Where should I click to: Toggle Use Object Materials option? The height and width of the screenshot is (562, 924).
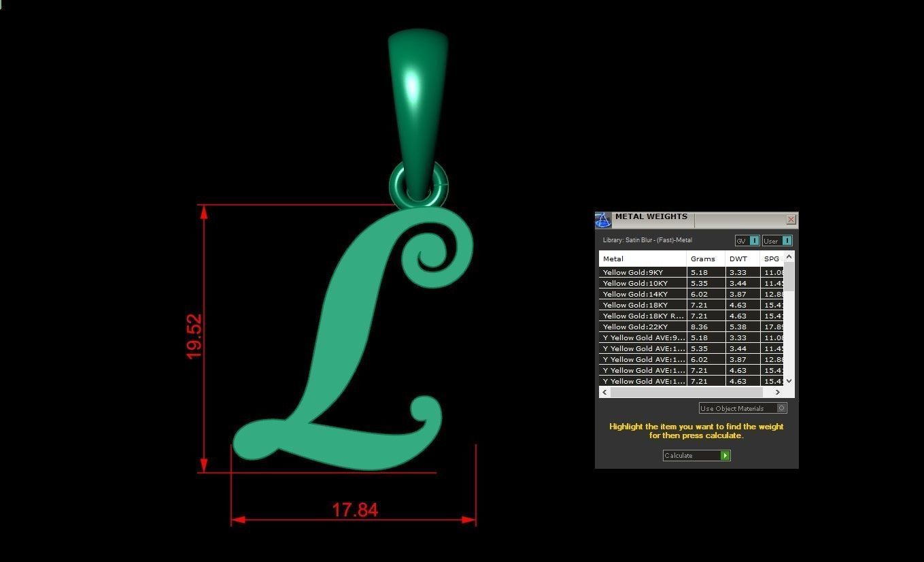tap(743, 408)
